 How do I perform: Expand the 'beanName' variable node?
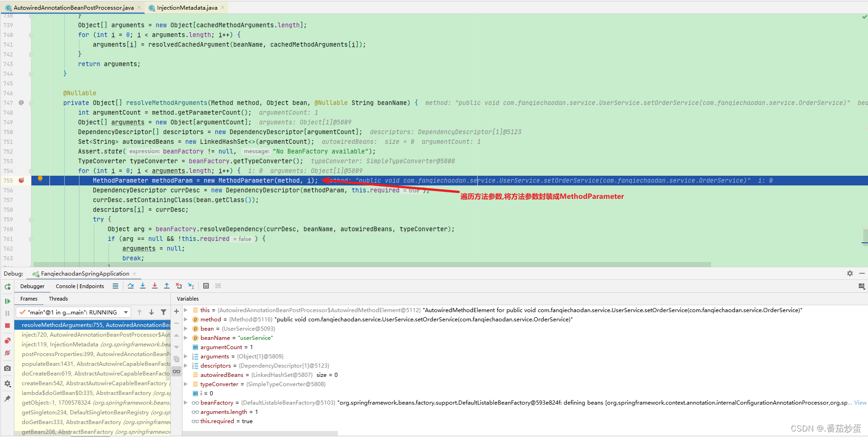pos(186,338)
